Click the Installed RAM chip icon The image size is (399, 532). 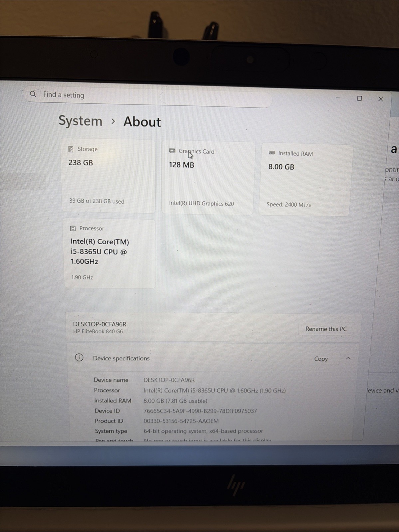272,153
